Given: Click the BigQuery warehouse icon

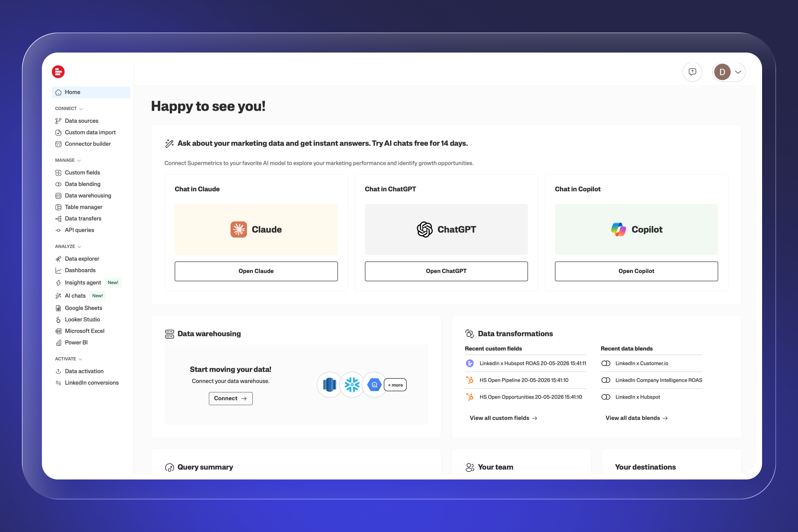Looking at the screenshot, I should tap(374, 385).
